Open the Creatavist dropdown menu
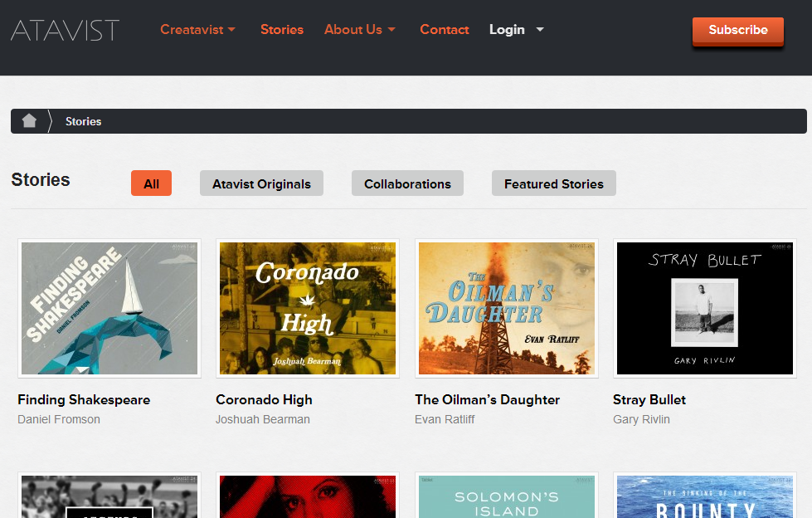812x518 pixels. (x=198, y=30)
